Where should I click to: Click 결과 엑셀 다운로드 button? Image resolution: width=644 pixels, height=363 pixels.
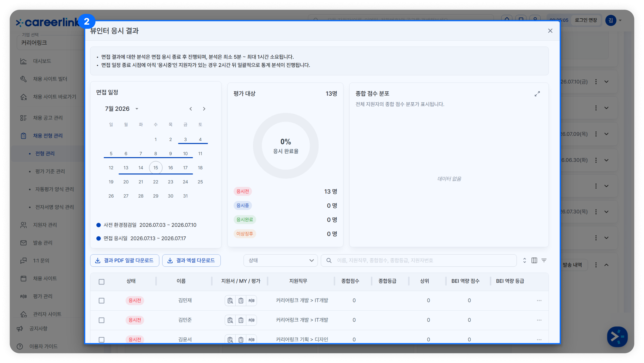pos(191,261)
